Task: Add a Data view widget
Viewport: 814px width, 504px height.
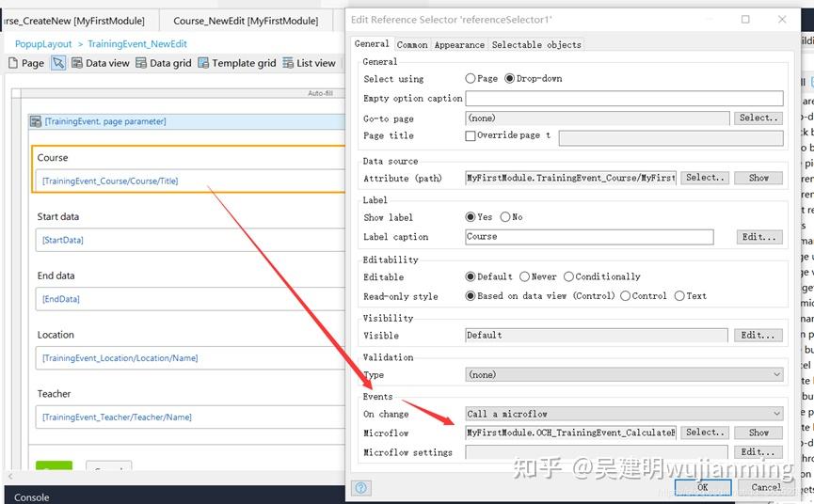Action: pyautogui.click(x=100, y=63)
